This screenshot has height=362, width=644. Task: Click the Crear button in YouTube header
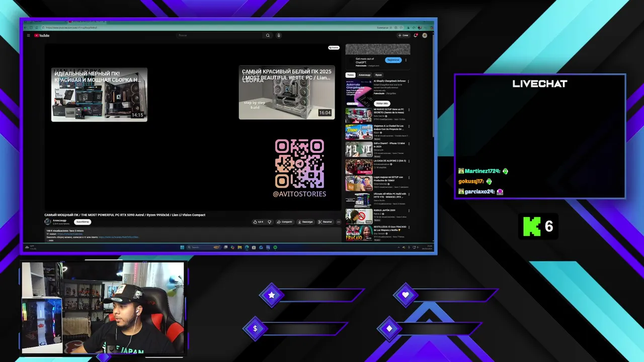[x=404, y=36]
